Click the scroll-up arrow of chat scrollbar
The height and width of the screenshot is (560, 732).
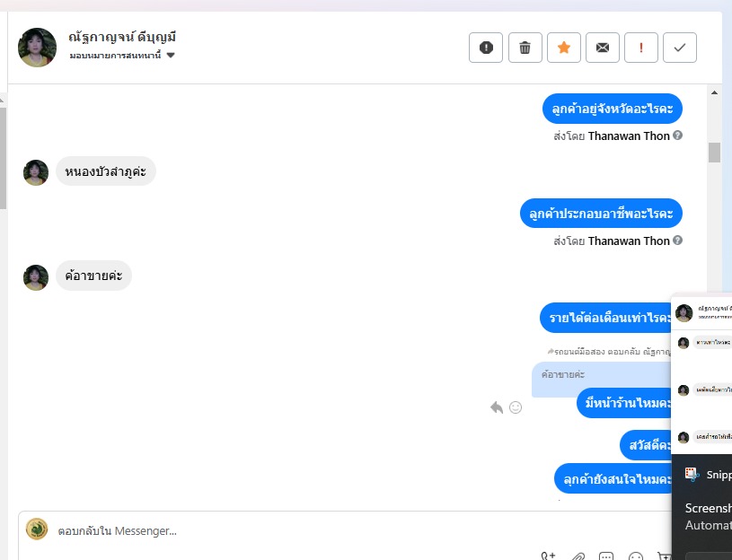[x=714, y=92]
